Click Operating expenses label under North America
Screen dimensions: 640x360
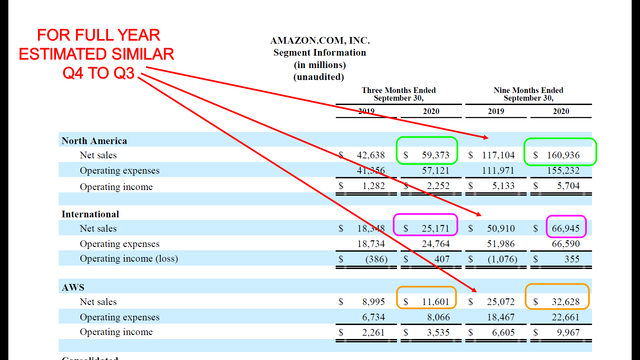pos(119,171)
